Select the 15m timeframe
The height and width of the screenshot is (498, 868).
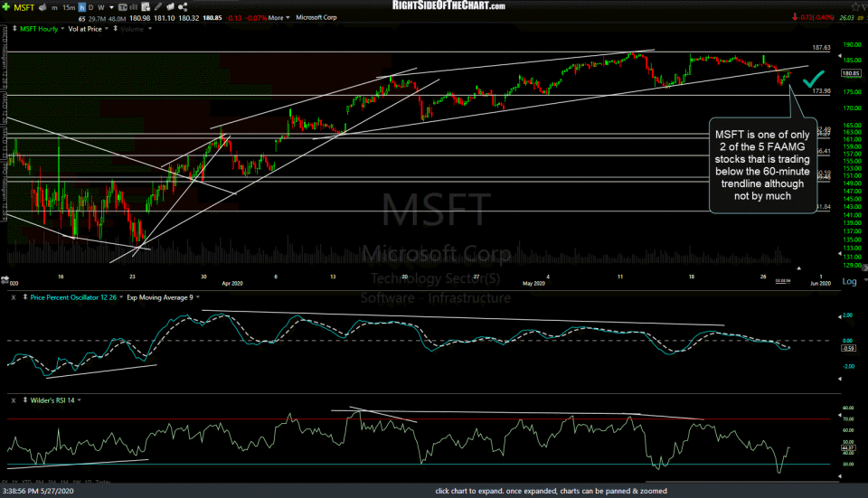tap(69, 8)
